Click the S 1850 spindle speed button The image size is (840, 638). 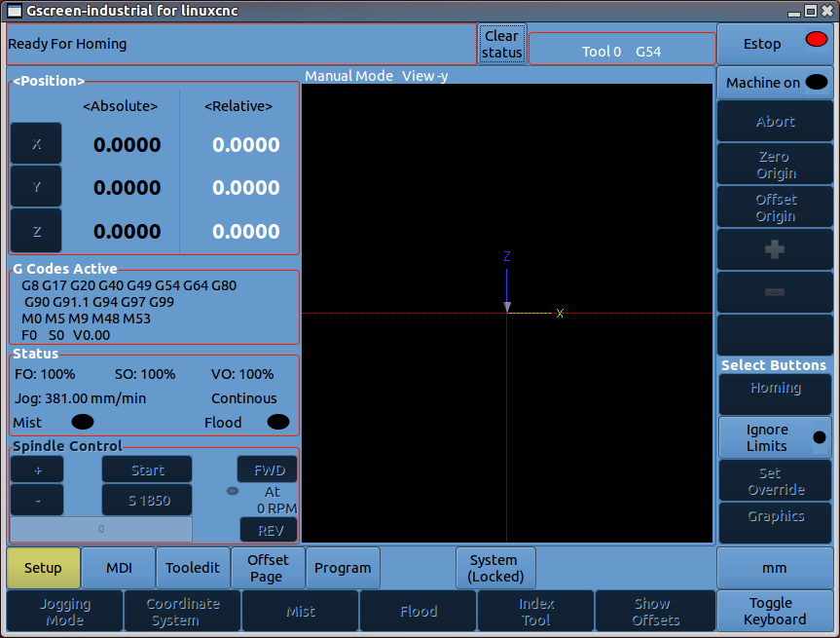pos(147,501)
